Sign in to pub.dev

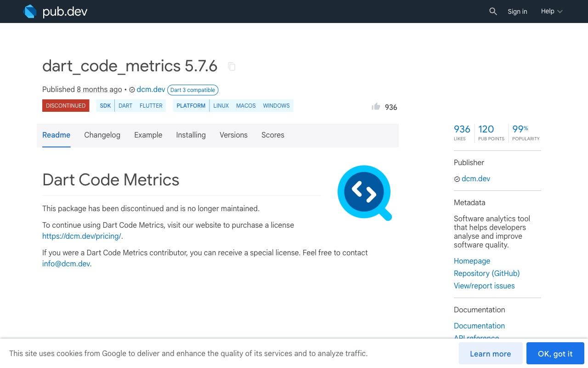tap(517, 11)
